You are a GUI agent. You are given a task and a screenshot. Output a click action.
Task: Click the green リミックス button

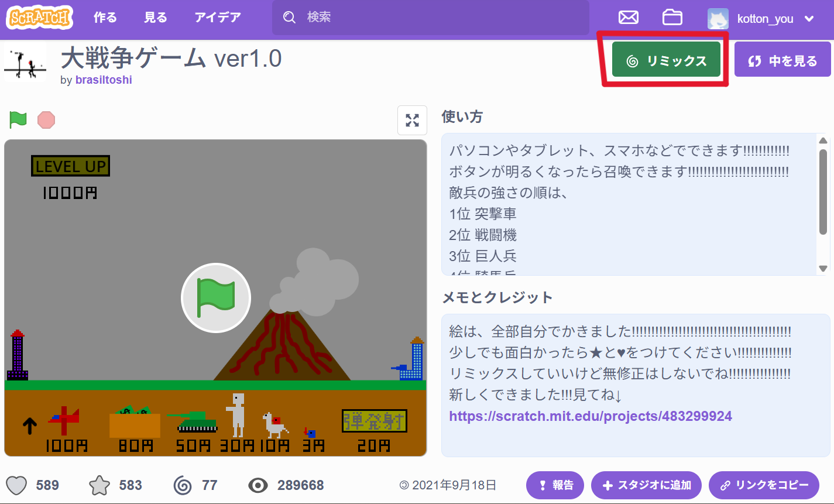pos(666,60)
